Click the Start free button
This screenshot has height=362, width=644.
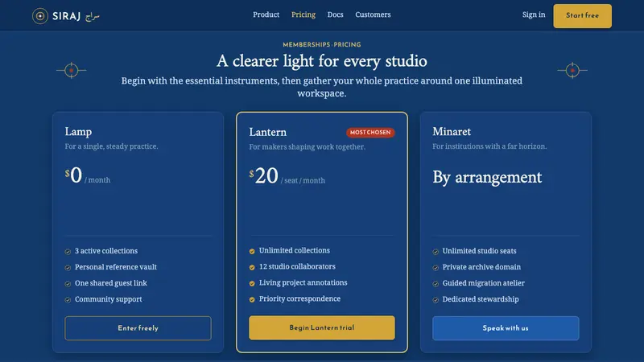[x=582, y=16]
